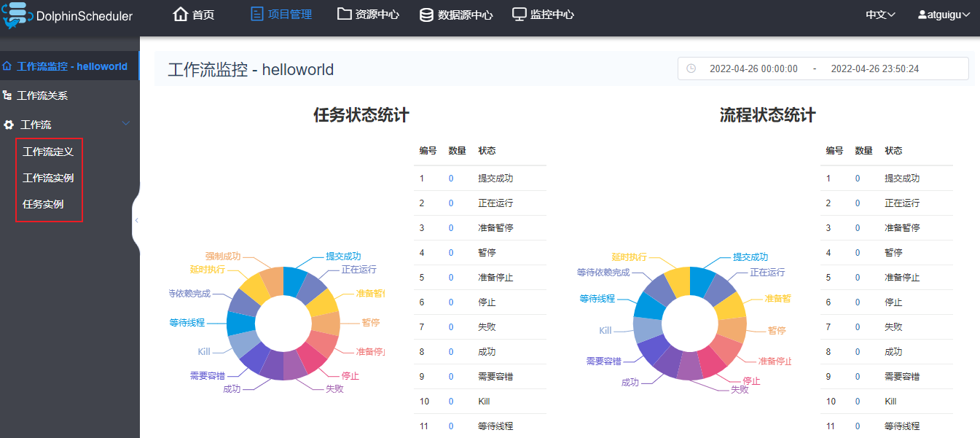980x438 pixels.
Task: Go to 工作流实例 in the sidebar
Action: tap(48, 178)
